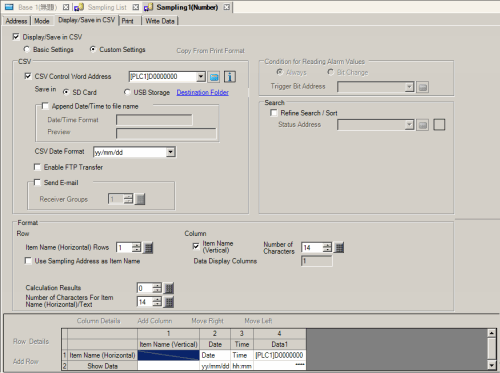The image size is (500, 373).
Task: Open keypad icon for Item Name Horizontal Rows
Action: 148,248
